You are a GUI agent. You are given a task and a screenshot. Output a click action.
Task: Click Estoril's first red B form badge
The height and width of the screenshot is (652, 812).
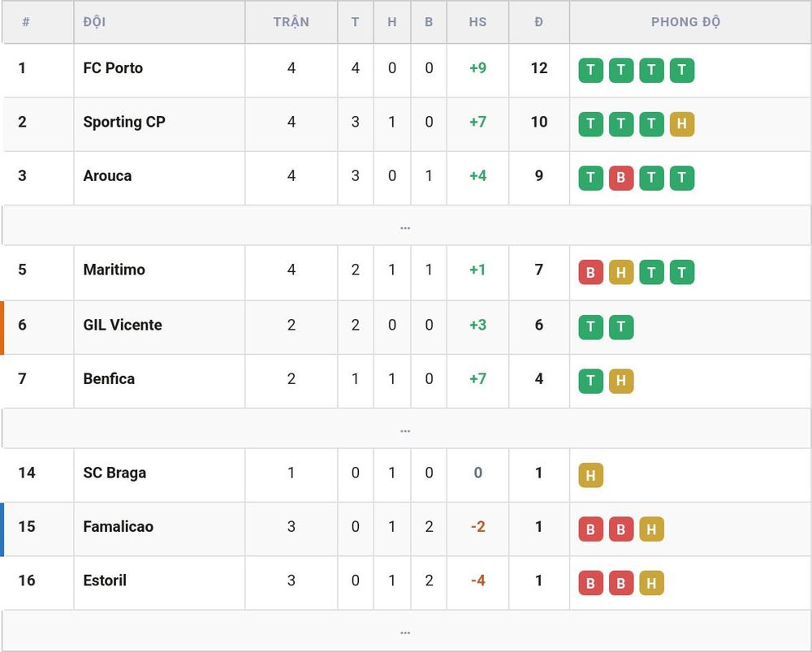(x=590, y=583)
